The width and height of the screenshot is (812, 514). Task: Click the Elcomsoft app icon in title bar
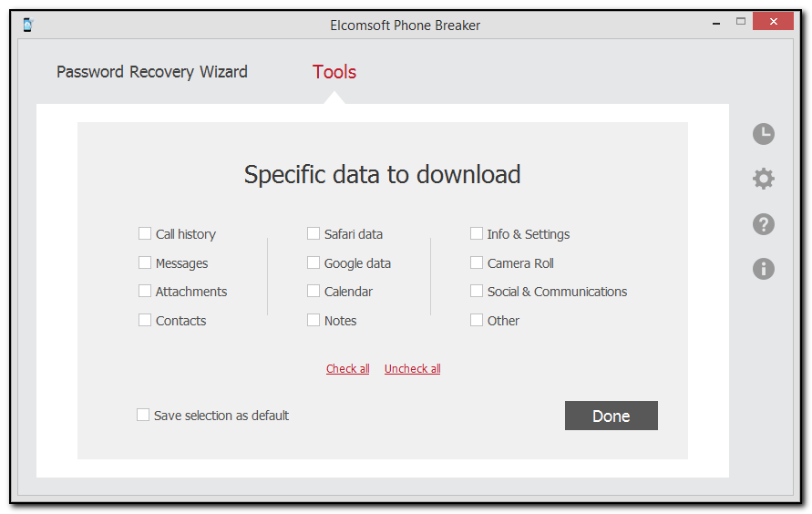pos(28,25)
